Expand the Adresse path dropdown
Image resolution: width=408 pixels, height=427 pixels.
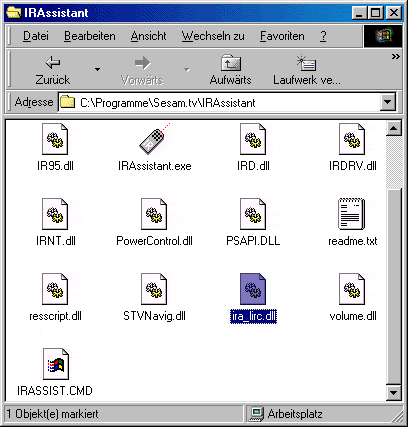[x=388, y=101]
